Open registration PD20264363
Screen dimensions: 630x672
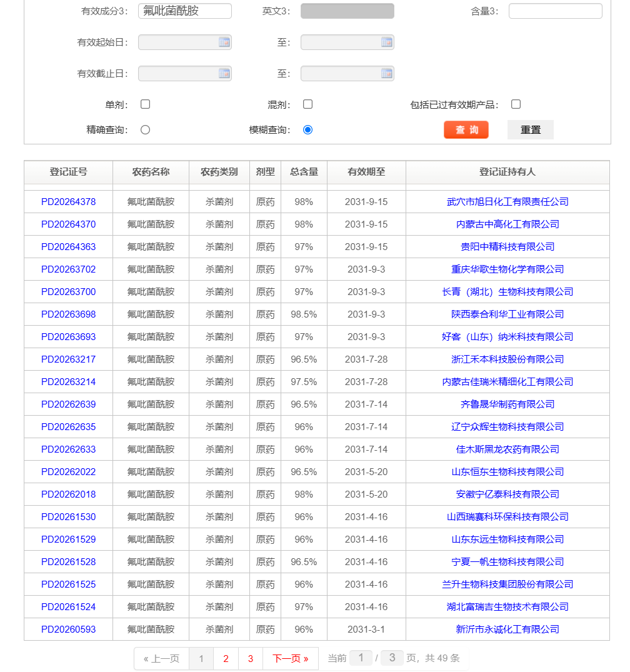(x=69, y=247)
